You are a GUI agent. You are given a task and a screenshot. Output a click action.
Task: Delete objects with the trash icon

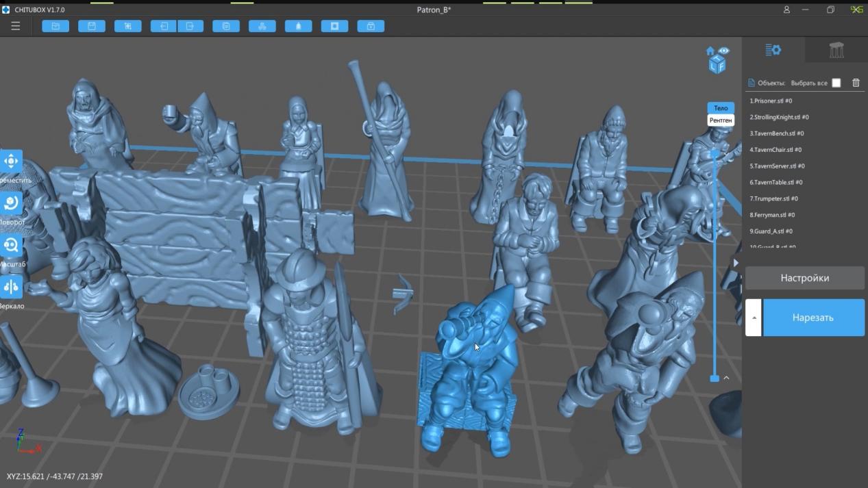(x=856, y=83)
